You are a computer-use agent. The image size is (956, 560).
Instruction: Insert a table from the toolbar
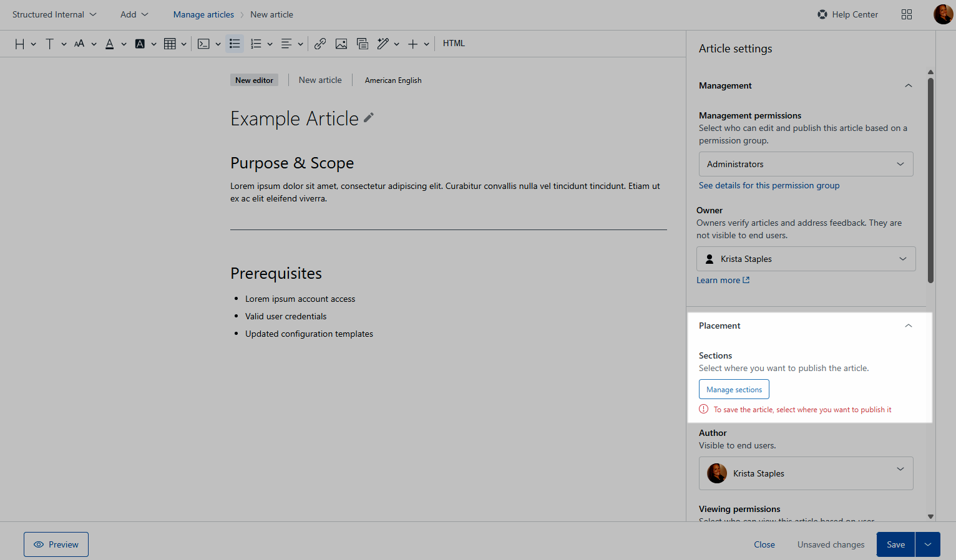(170, 44)
